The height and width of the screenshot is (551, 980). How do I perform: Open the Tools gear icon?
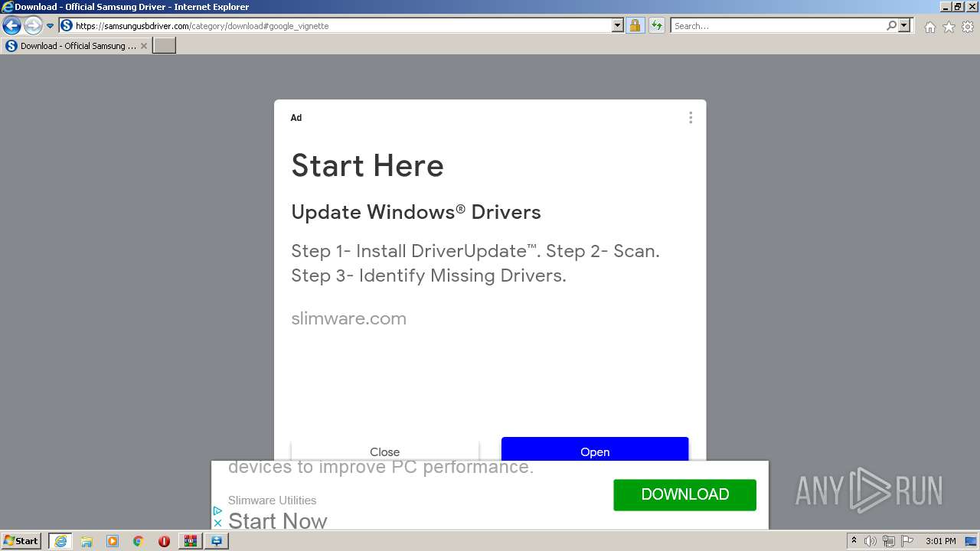tap(968, 27)
